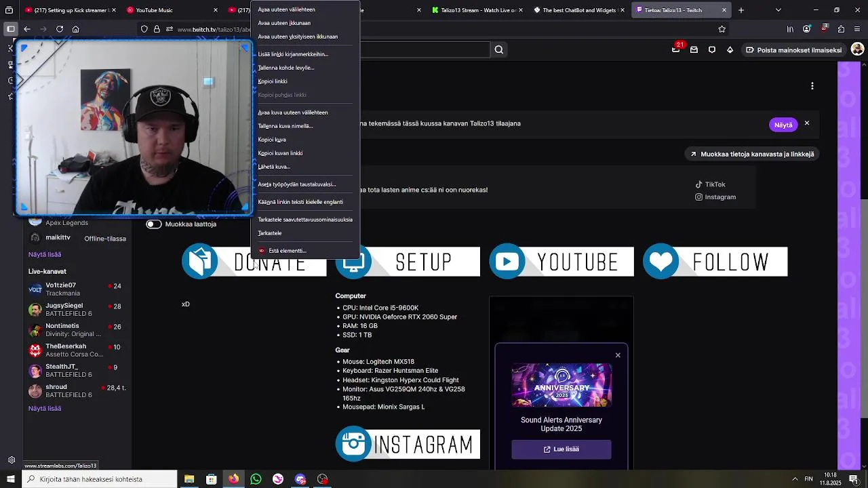868x488 pixels.
Task: Open the FOLLOW panel banner
Action: pyautogui.click(x=715, y=262)
